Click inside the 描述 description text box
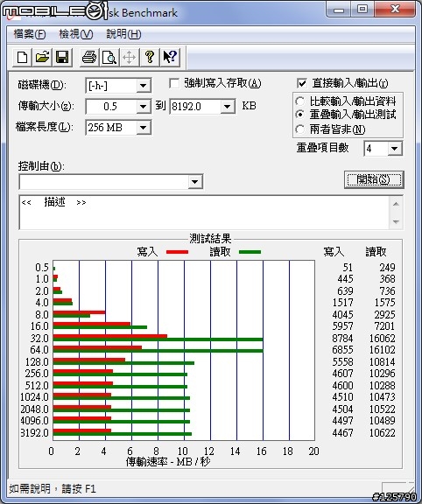 pyautogui.click(x=204, y=212)
